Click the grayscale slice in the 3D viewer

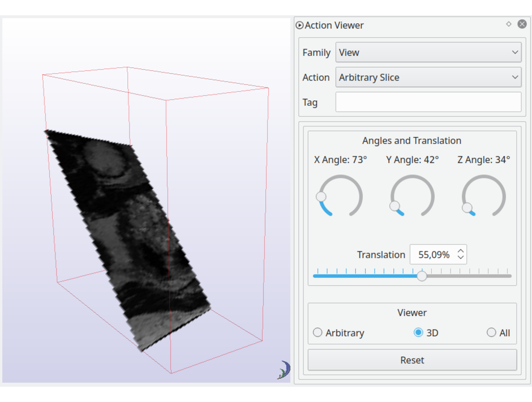(x=130, y=238)
